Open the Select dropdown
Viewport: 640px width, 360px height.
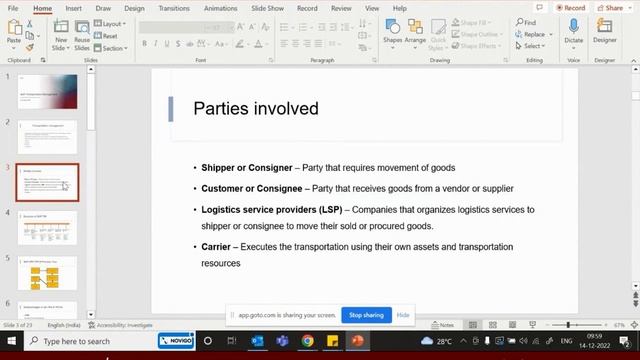[x=530, y=46]
